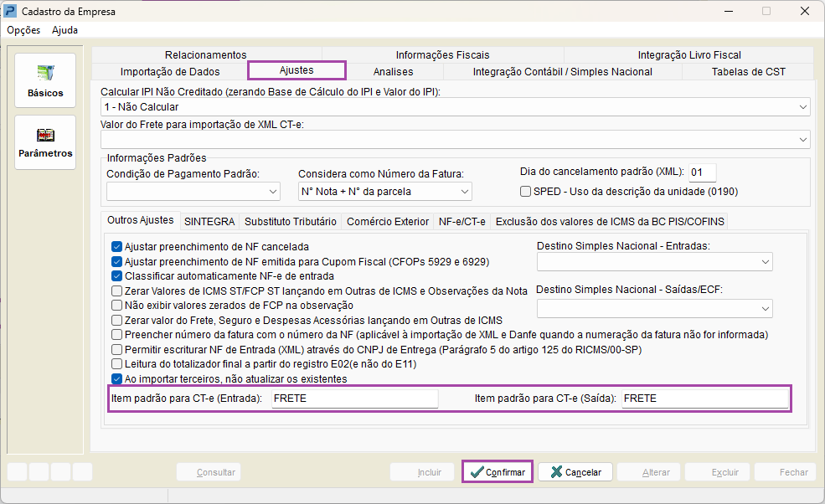Uncheck Classificar automaticamente NF-e de entrada
This screenshot has height=504, width=825.
click(x=117, y=276)
